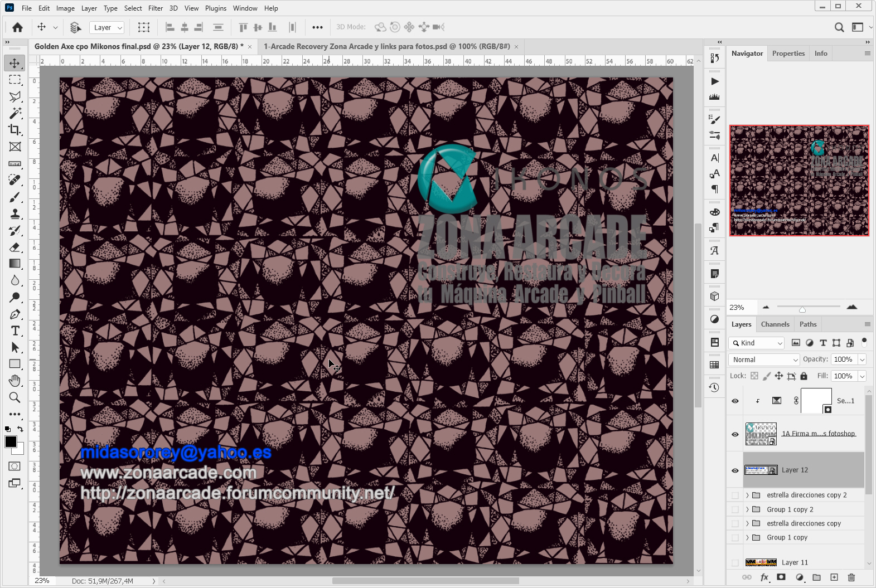Expand the estrella direcciones copy 2 group

tap(747, 495)
